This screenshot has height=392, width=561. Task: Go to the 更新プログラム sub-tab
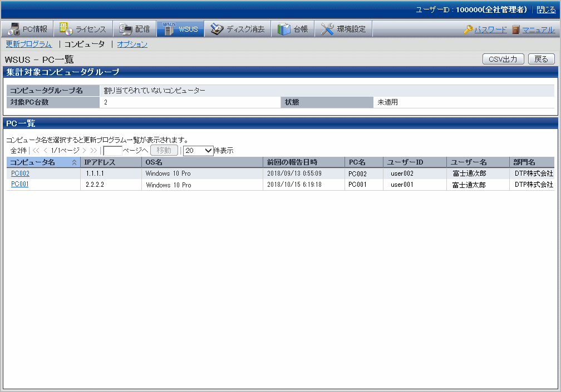(29, 44)
